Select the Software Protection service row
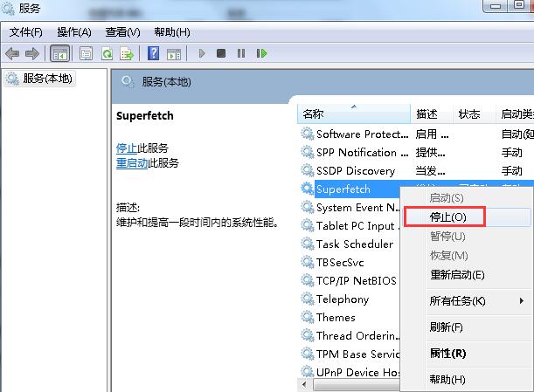Screen dimensions: 534x392 (417, 134)
